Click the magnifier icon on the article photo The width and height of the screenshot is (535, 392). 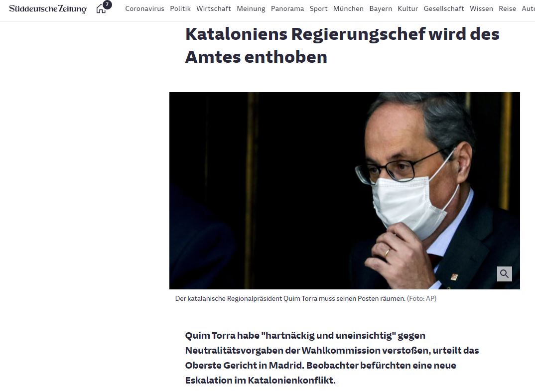tap(504, 273)
